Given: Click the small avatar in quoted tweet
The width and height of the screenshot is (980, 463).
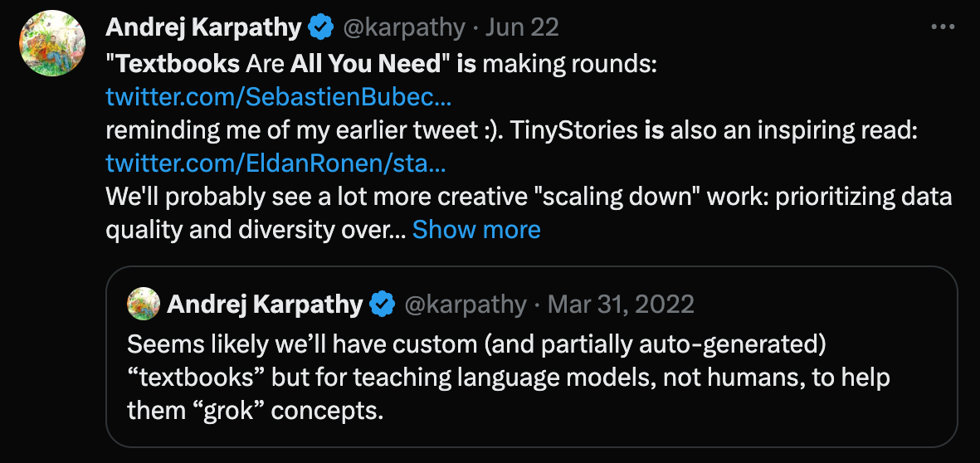Looking at the screenshot, I should point(143,304).
